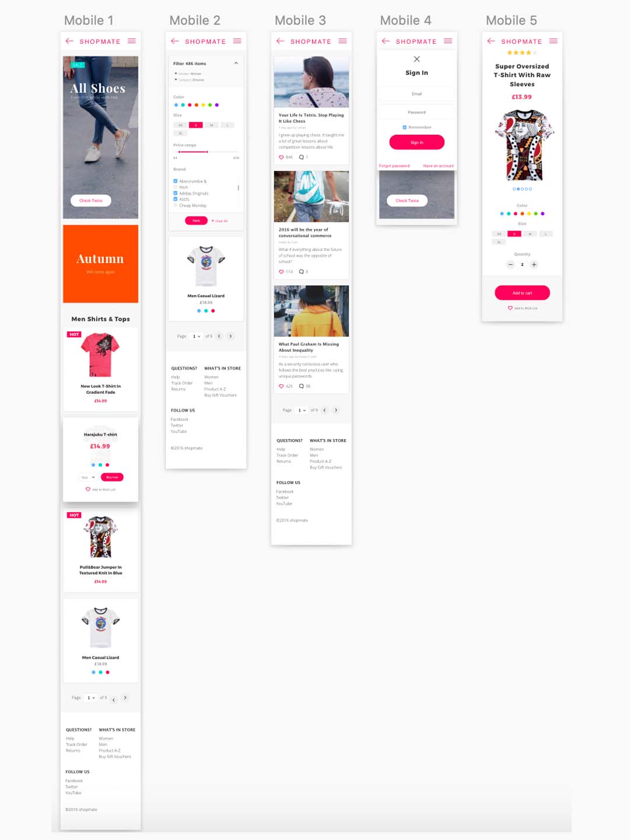Screen dimensions: 630x840
Task: Adjust the Price range slider handle
Action: click(207, 152)
